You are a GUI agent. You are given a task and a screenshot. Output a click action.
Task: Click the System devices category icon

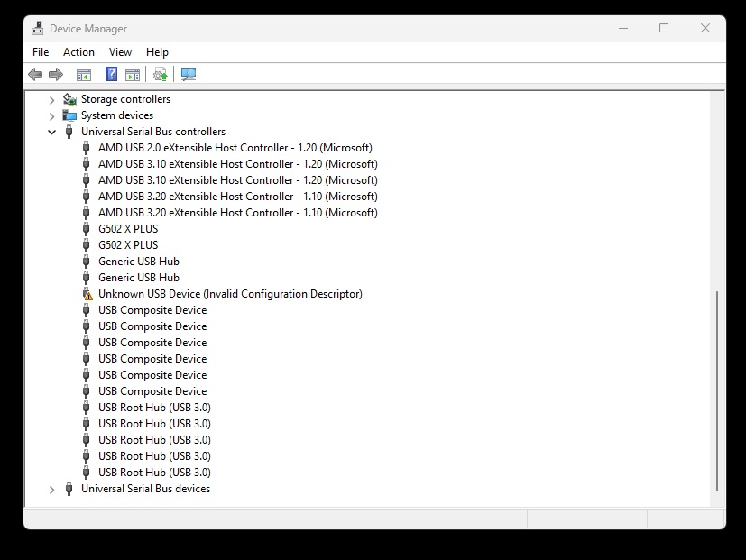coord(69,115)
